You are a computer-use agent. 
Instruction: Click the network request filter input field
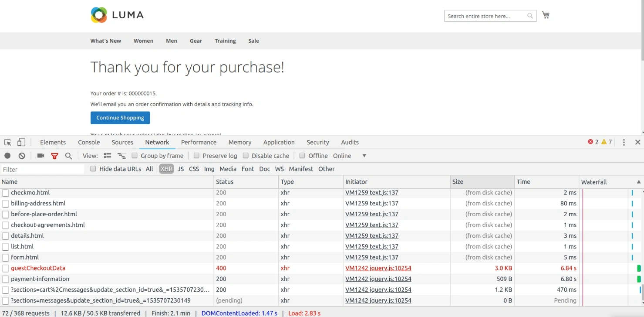41,169
